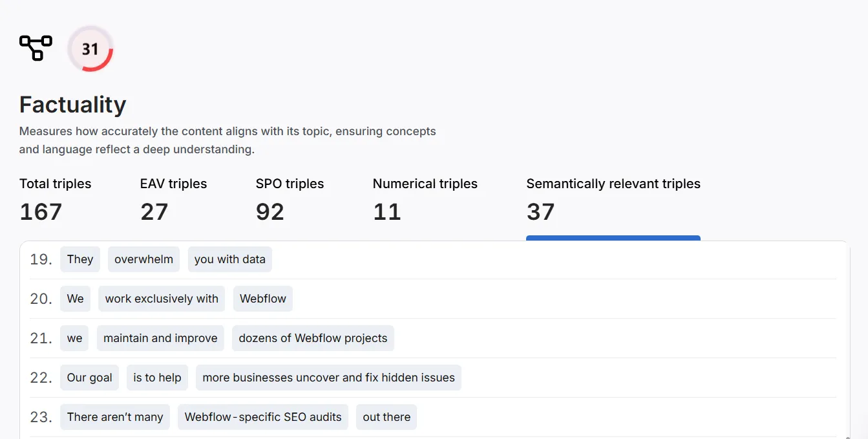The height and width of the screenshot is (439, 868).
Task: Select the 'maintain and improve' chip
Action: pyautogui.click(x=160, y=338)
